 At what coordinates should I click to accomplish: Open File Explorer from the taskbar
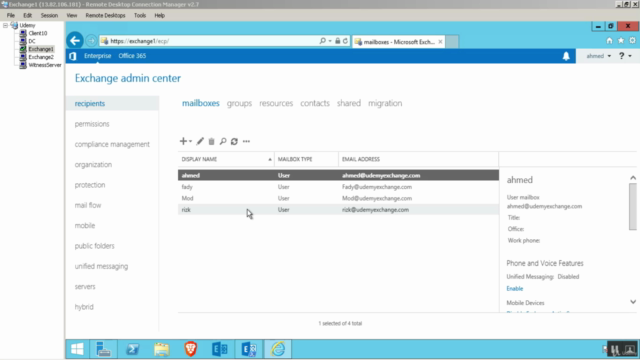(x=162, y=349)
